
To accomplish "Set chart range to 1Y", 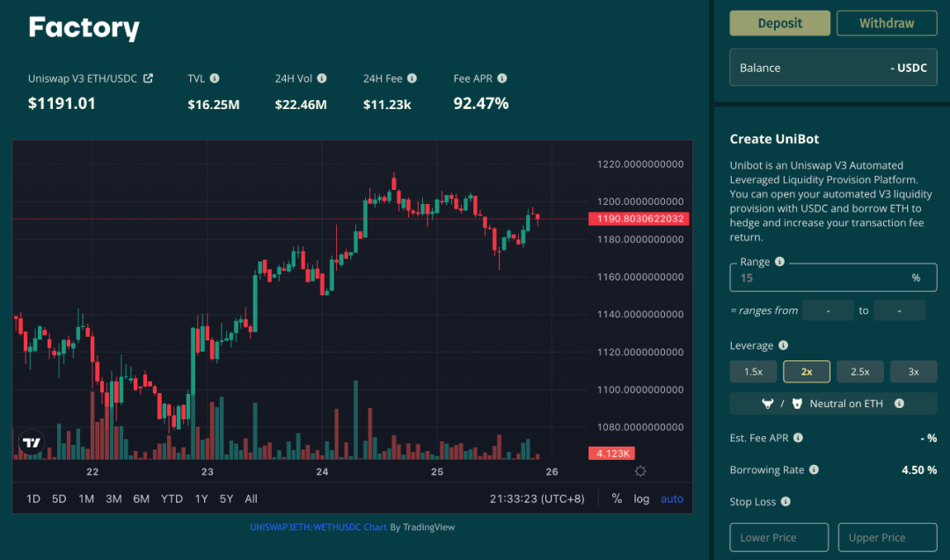I will pyautogui.click(x=201, y=498).
